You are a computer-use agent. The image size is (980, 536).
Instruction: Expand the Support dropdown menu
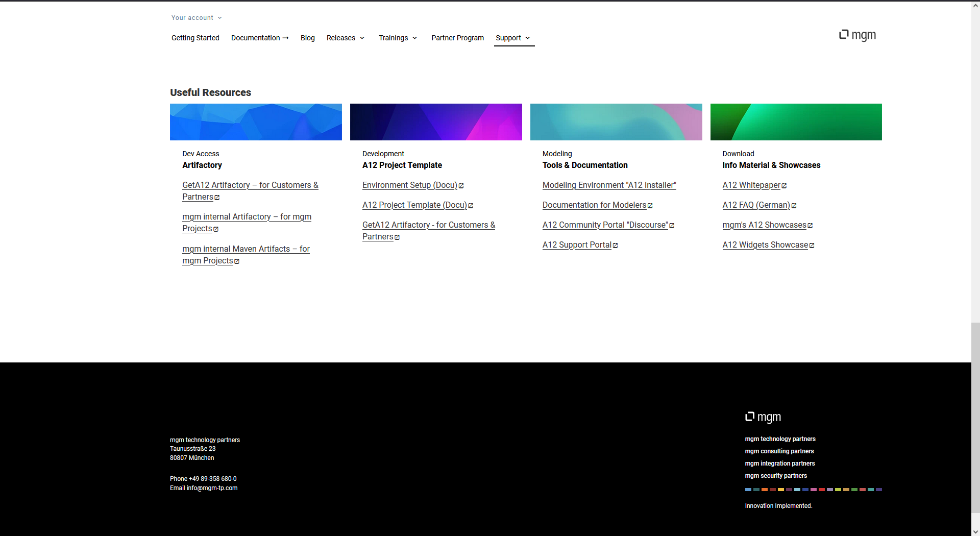(x=513, y=38)
